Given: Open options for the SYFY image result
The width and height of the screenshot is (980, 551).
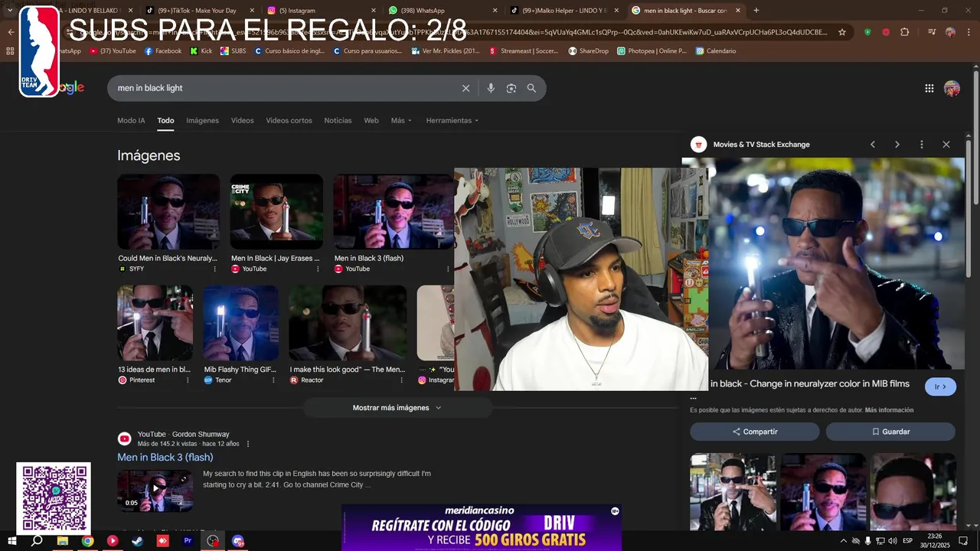Looking at the screenshot, I should pos(214,269).
